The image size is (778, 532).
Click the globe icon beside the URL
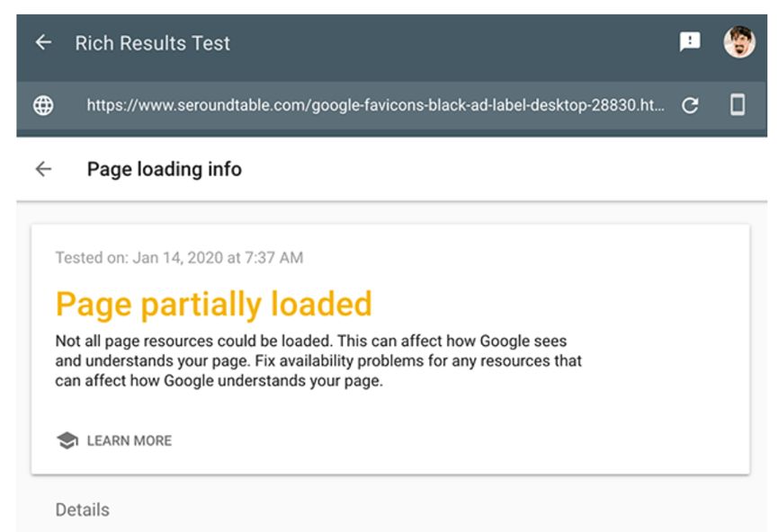coord(43,105)
